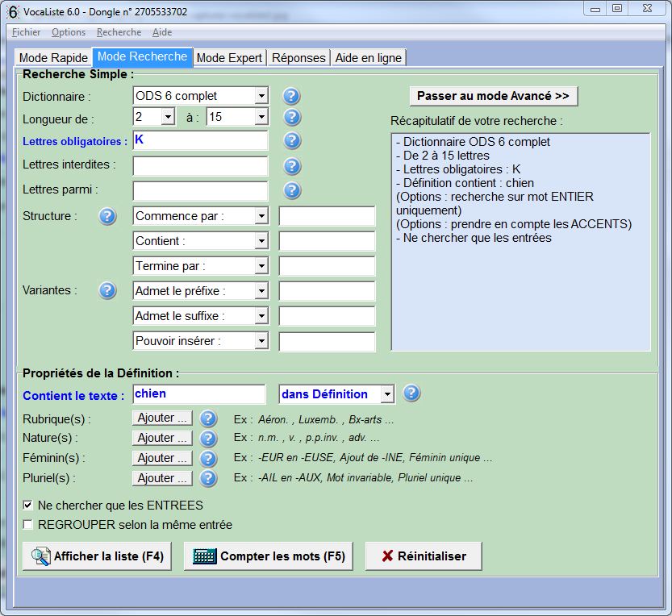Click the Lettres parmi input field

coord(201,191)
